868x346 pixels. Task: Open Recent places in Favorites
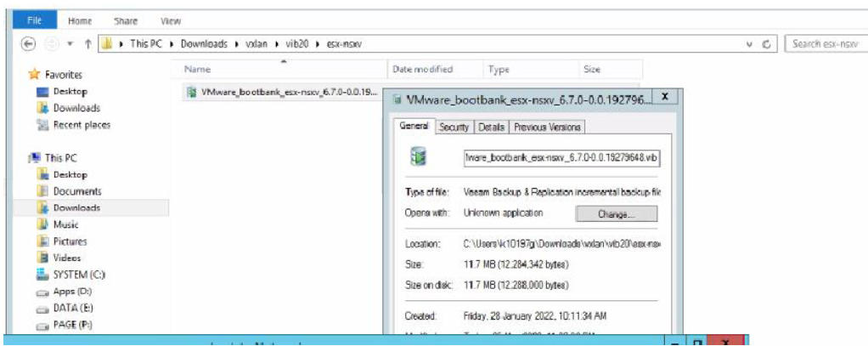82,125
